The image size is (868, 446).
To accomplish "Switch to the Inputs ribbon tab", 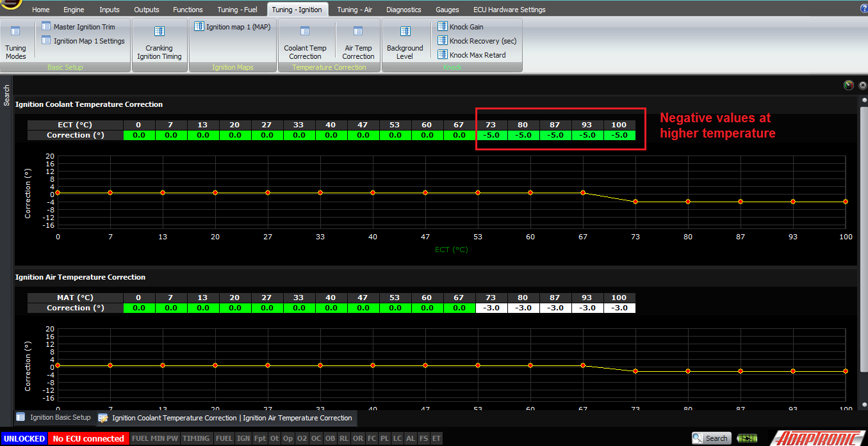I will (110, 10).
